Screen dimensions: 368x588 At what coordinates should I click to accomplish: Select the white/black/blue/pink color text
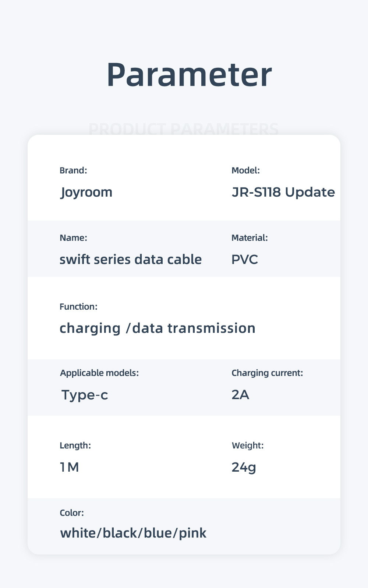[133, 533]
